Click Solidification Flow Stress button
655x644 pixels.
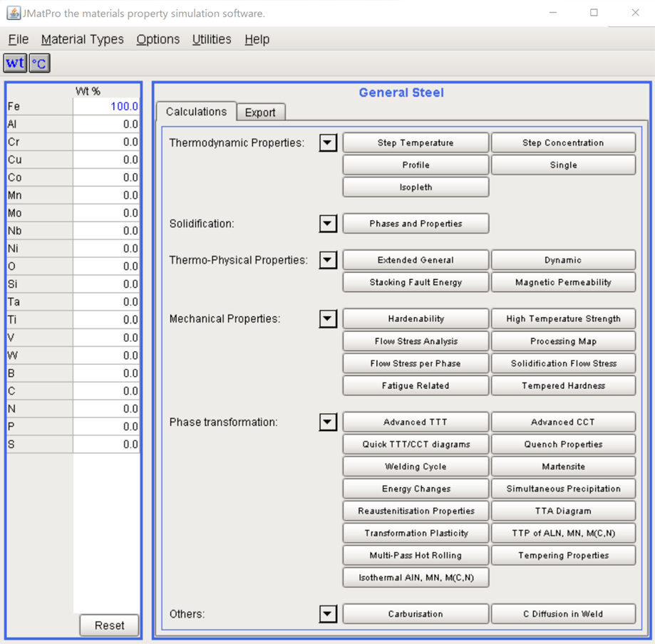pyautogui.click(x=563, y=363)
